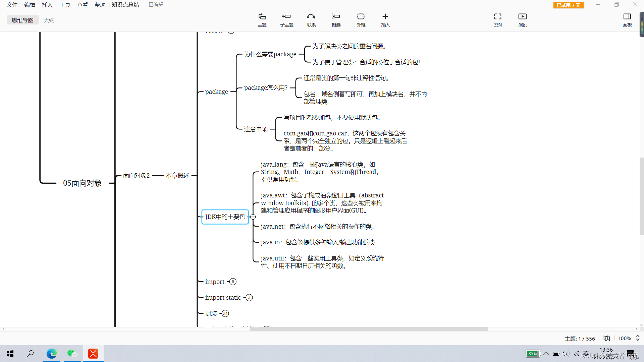Open Microsoft Edge from taskbar
Screen dimensions: 644x362
tap(52, 354)
